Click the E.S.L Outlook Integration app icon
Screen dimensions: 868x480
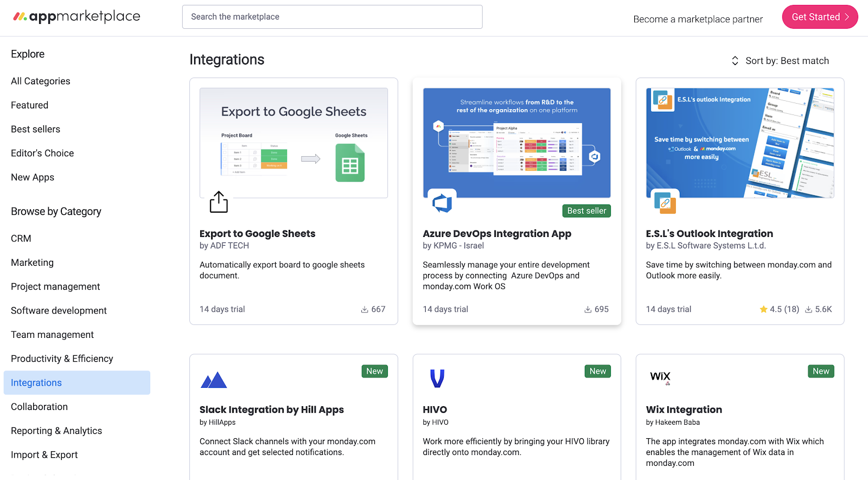(x=665, y=202)
